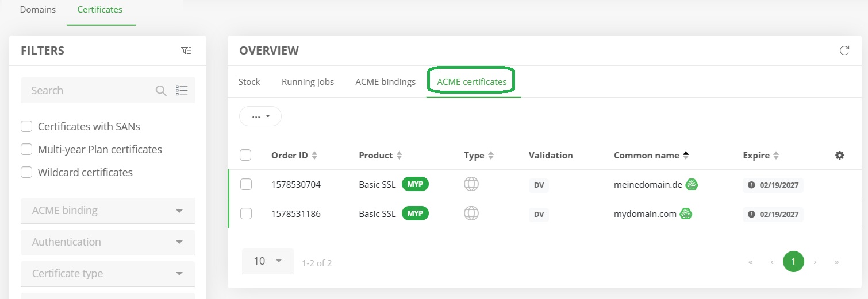Screen dimensions: 868x299
Task: Click Basic SSL in mydomain.com row
Action: (x=377, y=214)
